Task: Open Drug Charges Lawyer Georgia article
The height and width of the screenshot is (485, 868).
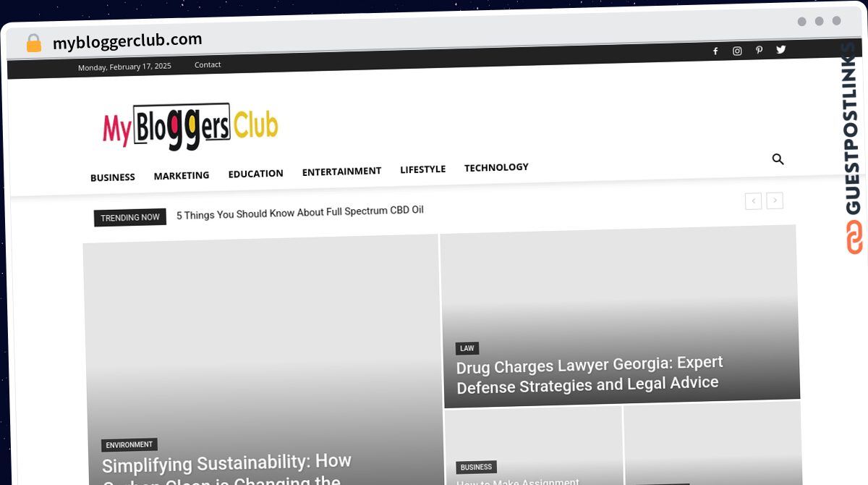Action: click(x=589, y=374)
